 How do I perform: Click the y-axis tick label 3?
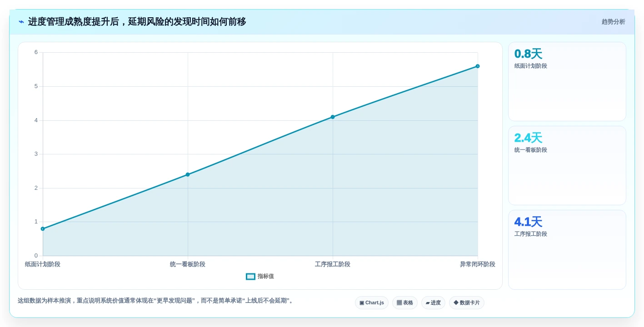coord(36,154)
